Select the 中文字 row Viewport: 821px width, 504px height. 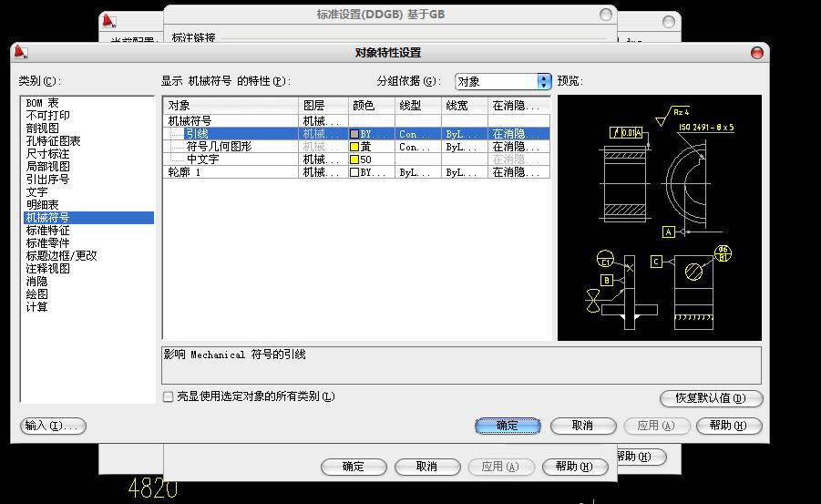click(x=356, y=159)
